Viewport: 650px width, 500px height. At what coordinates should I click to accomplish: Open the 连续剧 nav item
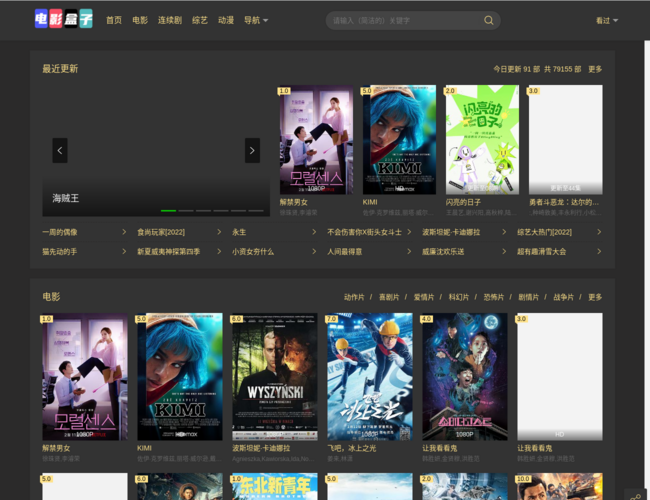click(x=170, y=20)
